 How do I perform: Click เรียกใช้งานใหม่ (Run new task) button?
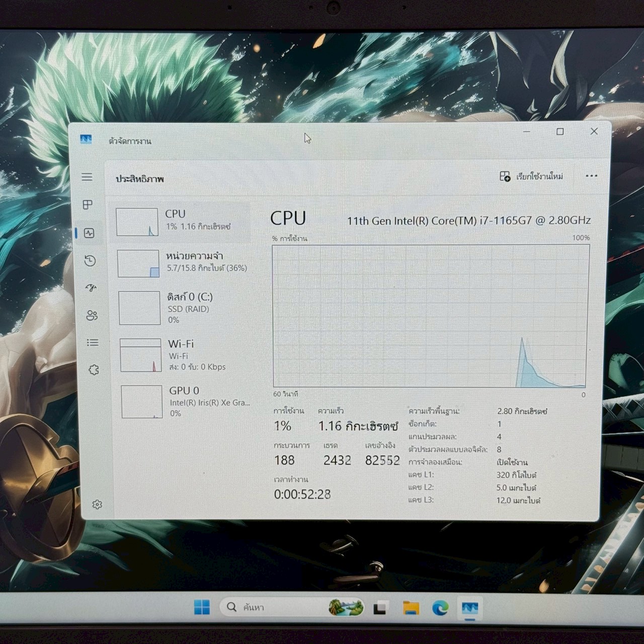pos(531,176)
